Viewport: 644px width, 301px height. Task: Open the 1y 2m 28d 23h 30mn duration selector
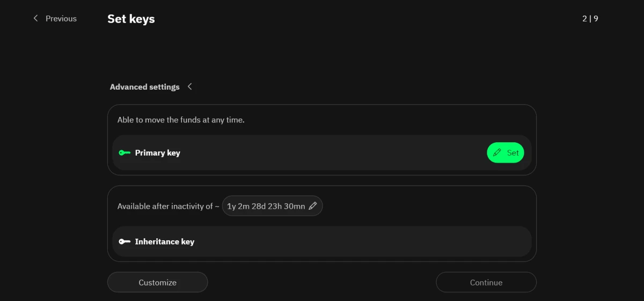pos(266,206)
